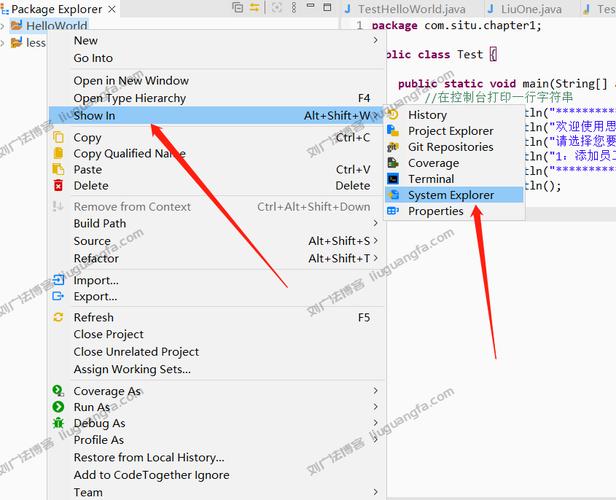Expand the HelloWorld project tree node
This screenshot has width=616, height=500.
click(x=4, y=26)
